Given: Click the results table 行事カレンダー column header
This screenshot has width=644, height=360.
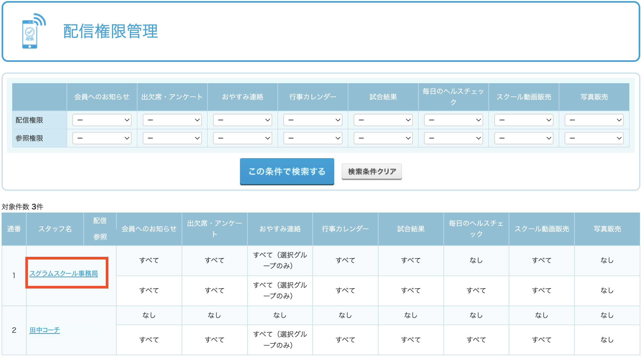Looking at the screenshot, I should click(345, 229).
